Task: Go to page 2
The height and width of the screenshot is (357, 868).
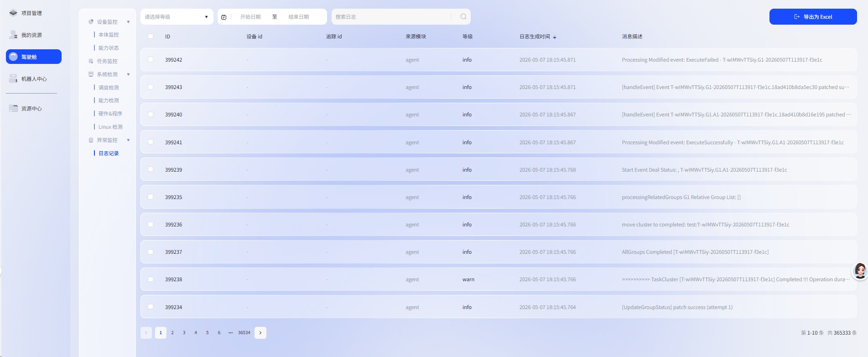Action: 172,332
